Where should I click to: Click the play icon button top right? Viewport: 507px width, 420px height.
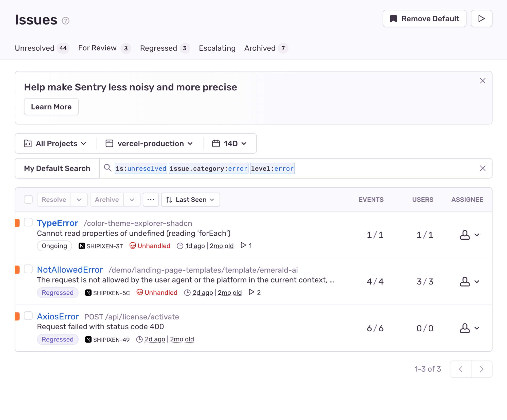(x=481, y=18)
